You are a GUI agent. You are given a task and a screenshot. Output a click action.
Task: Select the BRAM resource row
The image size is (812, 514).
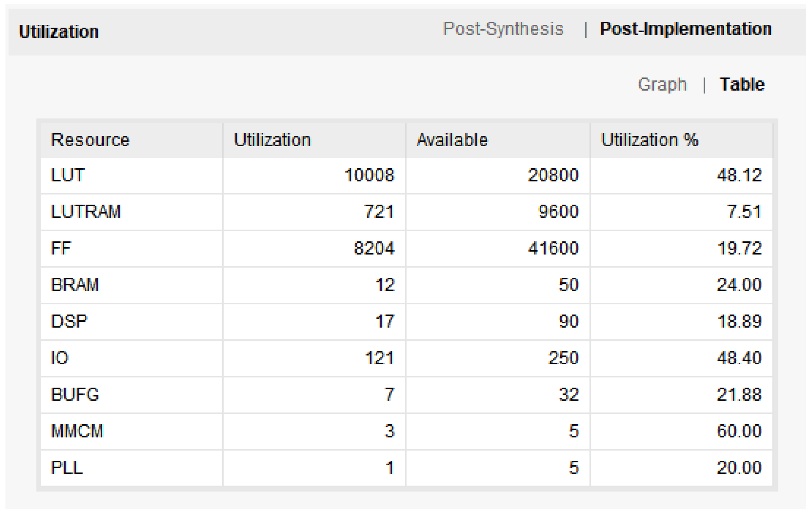click(x=75, y=285)
